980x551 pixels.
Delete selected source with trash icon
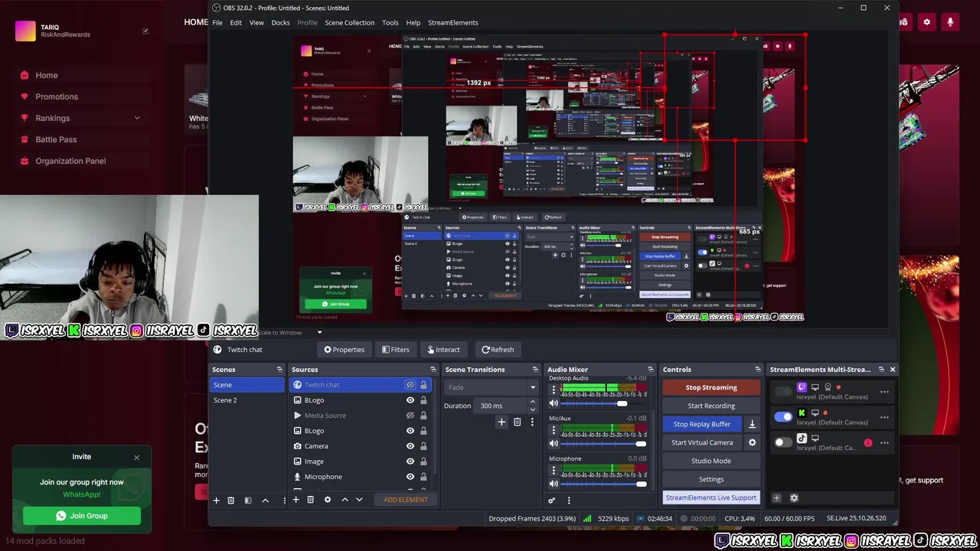click(310, 500)
